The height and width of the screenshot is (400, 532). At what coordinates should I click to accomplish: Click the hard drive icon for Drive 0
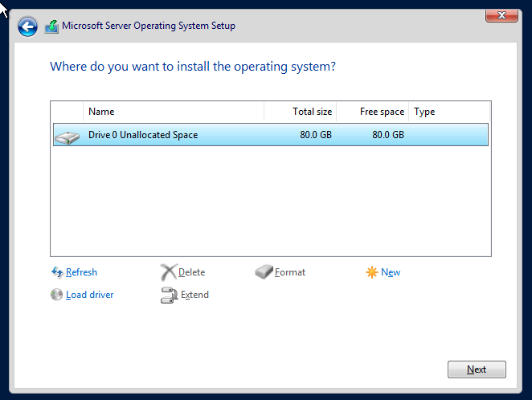[x=68, y=137]
